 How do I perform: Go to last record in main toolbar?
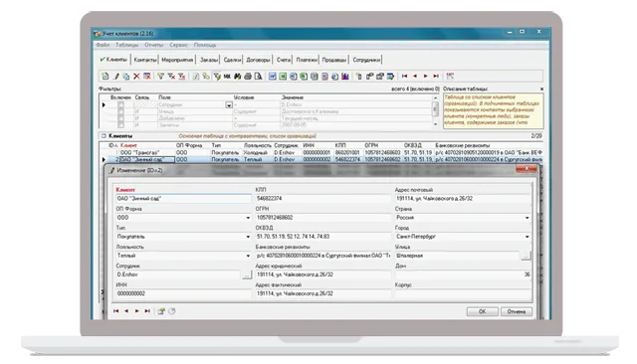tap(436, 76)
